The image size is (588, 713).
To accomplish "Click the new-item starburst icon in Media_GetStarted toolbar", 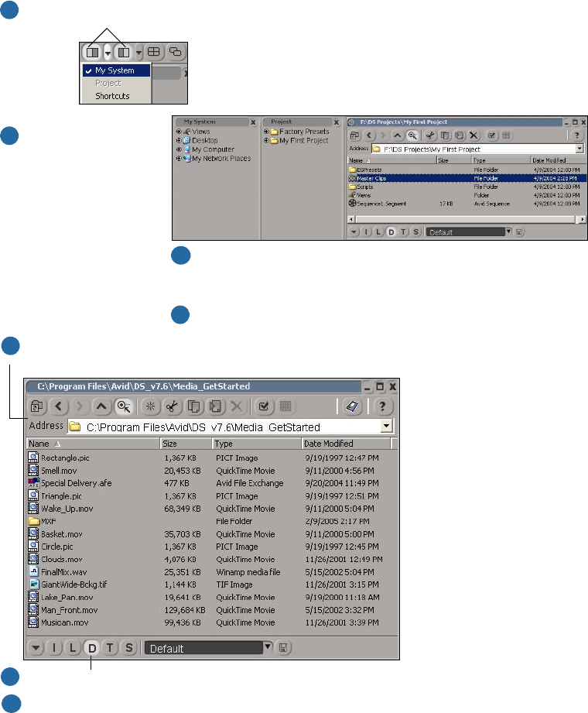I will pyautogui.click(x=150, y=406).
